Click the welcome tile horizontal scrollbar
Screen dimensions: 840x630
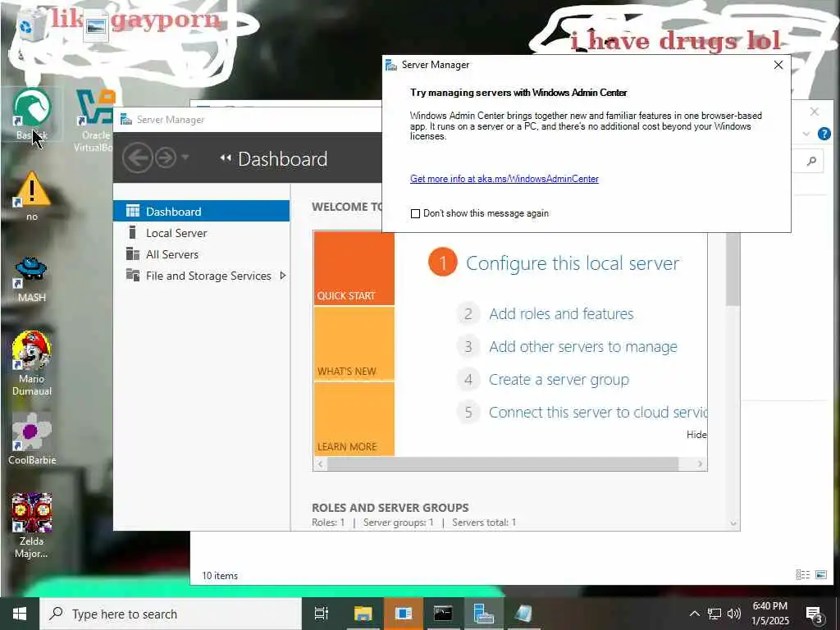(503, 464)
